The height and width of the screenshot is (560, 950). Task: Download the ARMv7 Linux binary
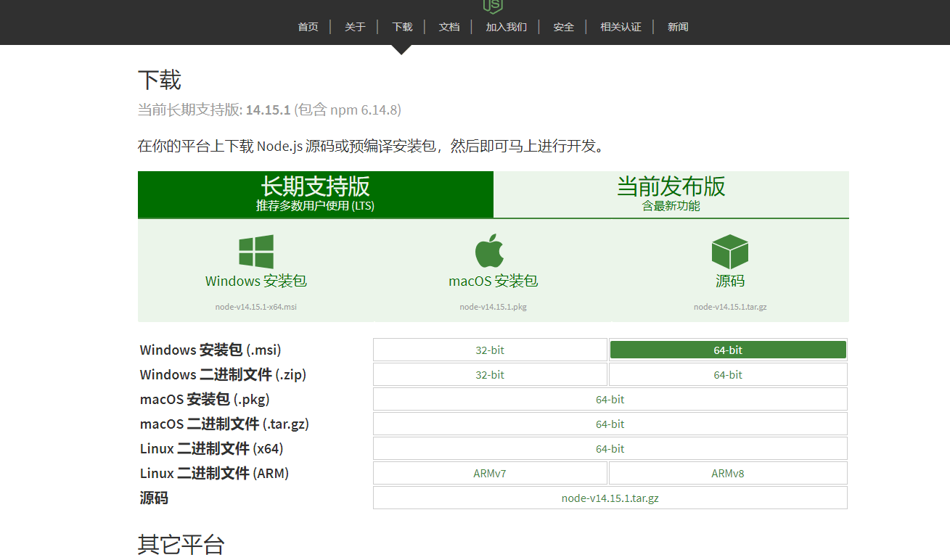(x=490, y=473)
